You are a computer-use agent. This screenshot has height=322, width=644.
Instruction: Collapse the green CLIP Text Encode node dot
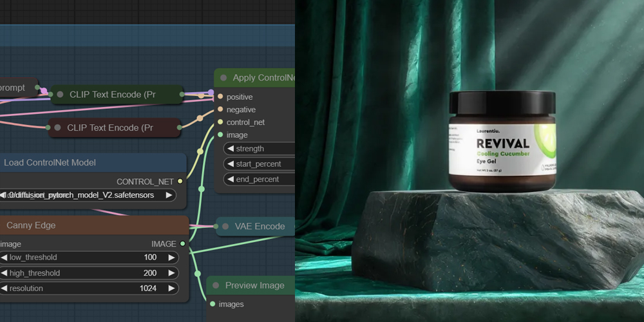[60, 95]
